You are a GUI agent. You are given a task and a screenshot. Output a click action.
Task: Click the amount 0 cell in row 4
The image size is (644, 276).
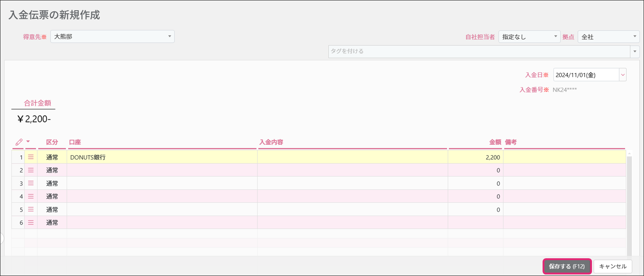click(475, 196)
